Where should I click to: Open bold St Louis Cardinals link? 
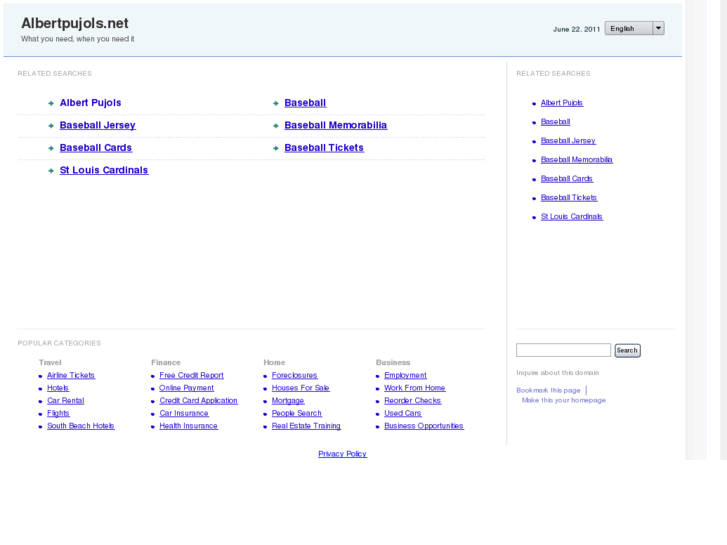104,170
